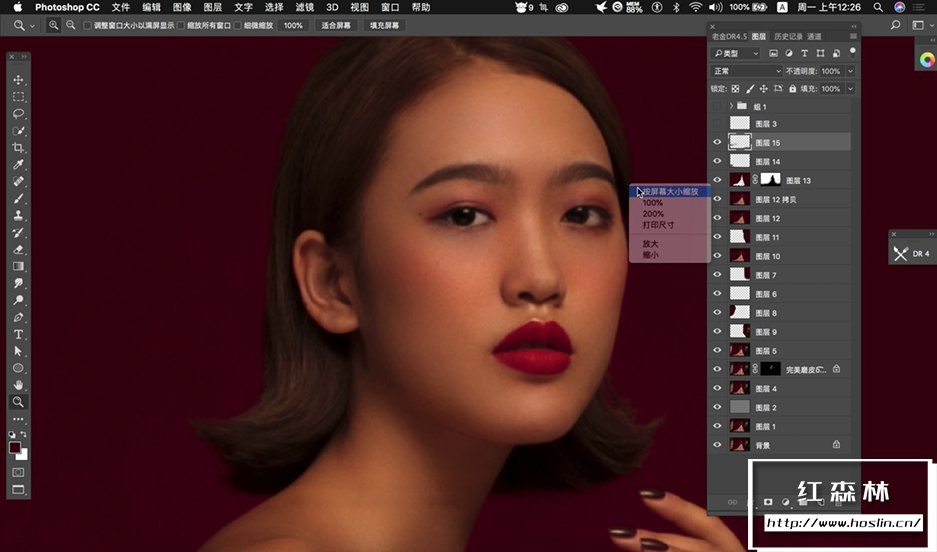Screen dimensions: 937x552
Task: Pick the Crop tool
Action: coord(18,148)
